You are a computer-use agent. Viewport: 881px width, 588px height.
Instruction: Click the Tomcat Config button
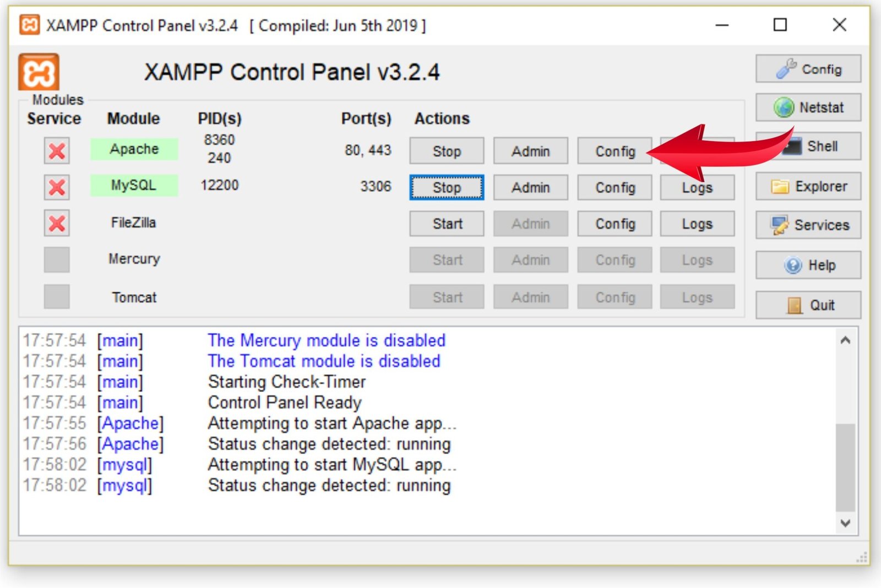pyautogui.click(x=614, y=297)
